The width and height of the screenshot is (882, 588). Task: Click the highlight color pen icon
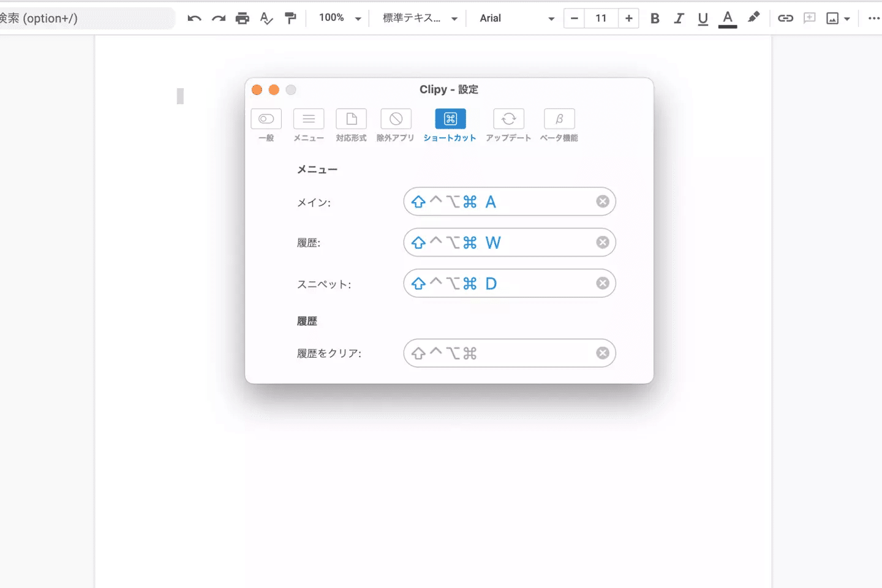(x=753, y=18)
